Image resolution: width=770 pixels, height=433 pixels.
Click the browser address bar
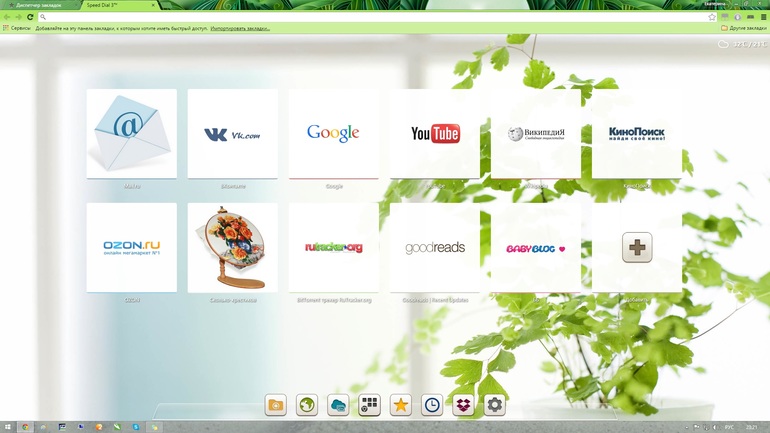[x=370, y=17]
